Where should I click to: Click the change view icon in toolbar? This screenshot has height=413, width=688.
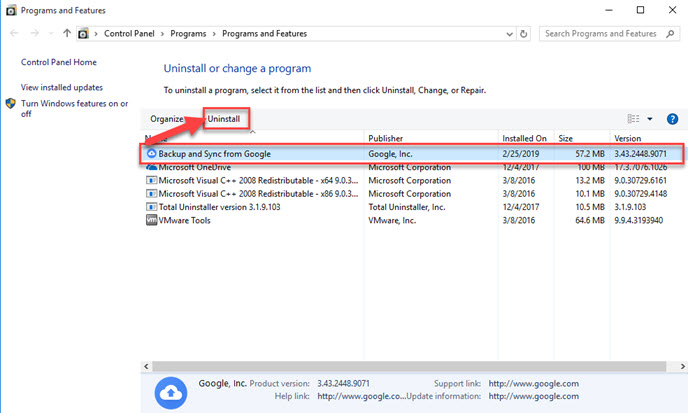(x=633, y=119)
